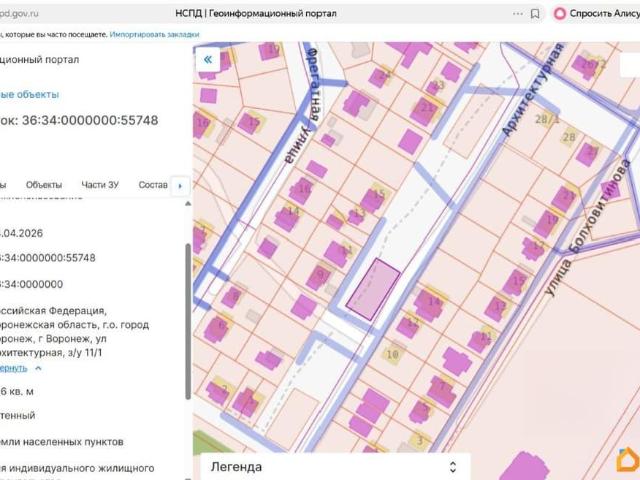Ask Alisa assistant button
This screenshot has width=640, height=480.
(596, 13)
